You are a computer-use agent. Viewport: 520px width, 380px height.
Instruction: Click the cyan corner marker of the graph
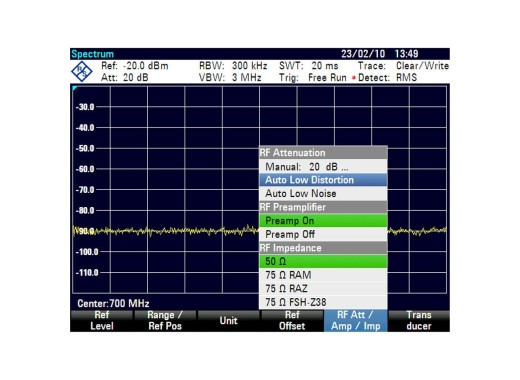pos(75,88)
